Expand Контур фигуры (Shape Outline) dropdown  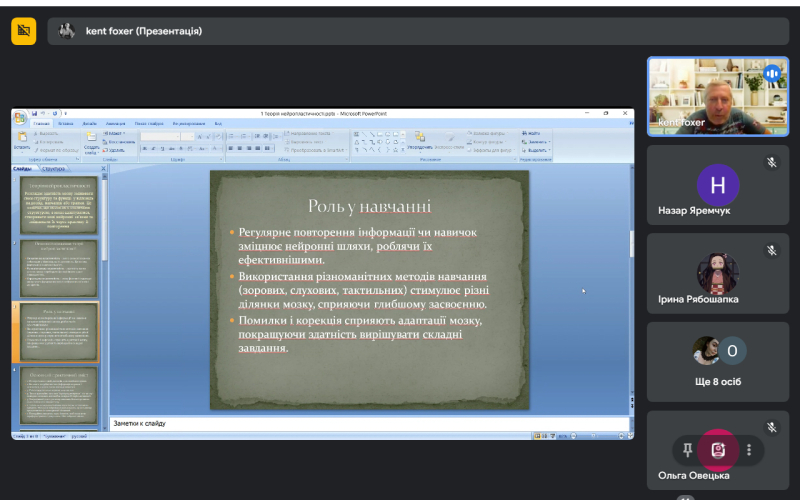pos(487,142)
